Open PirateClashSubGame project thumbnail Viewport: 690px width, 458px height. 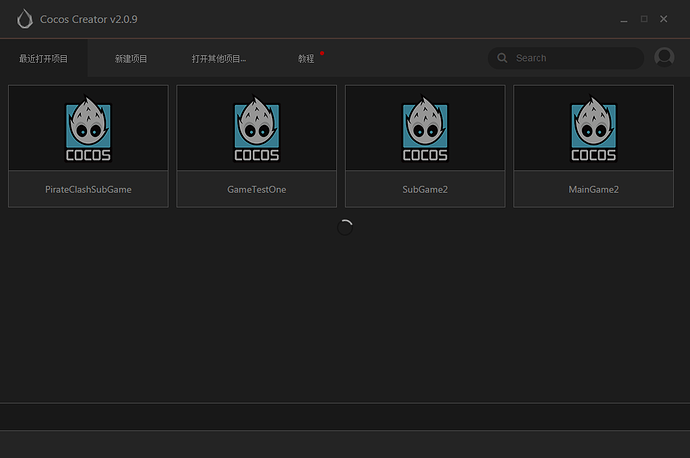pos(88,128)
